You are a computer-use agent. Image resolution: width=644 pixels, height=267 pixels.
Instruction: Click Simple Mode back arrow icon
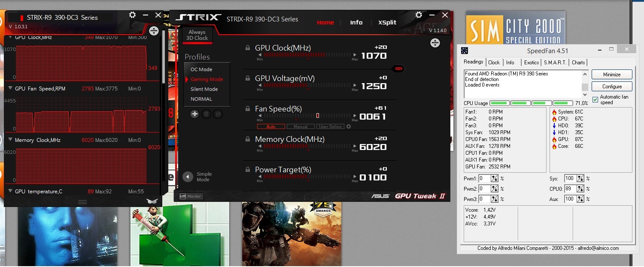[188, 177]
